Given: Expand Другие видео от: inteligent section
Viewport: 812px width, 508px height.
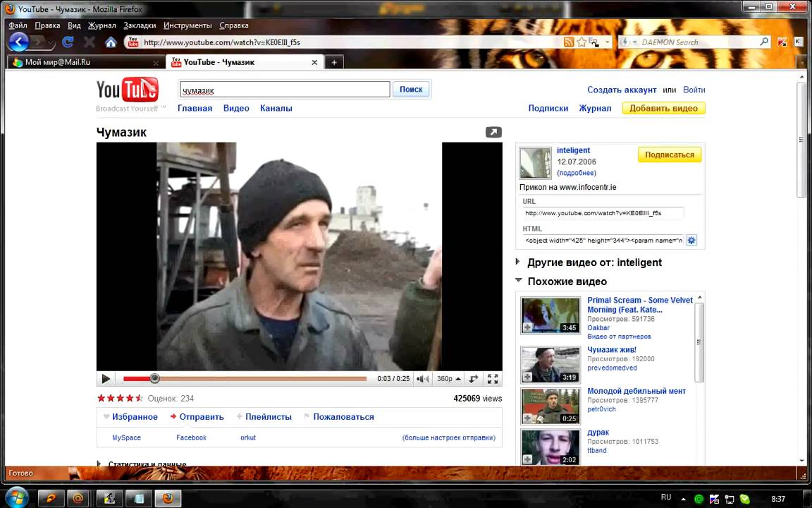Looking at the screenshot, I should pyautogui.click(x=518, y=262).
